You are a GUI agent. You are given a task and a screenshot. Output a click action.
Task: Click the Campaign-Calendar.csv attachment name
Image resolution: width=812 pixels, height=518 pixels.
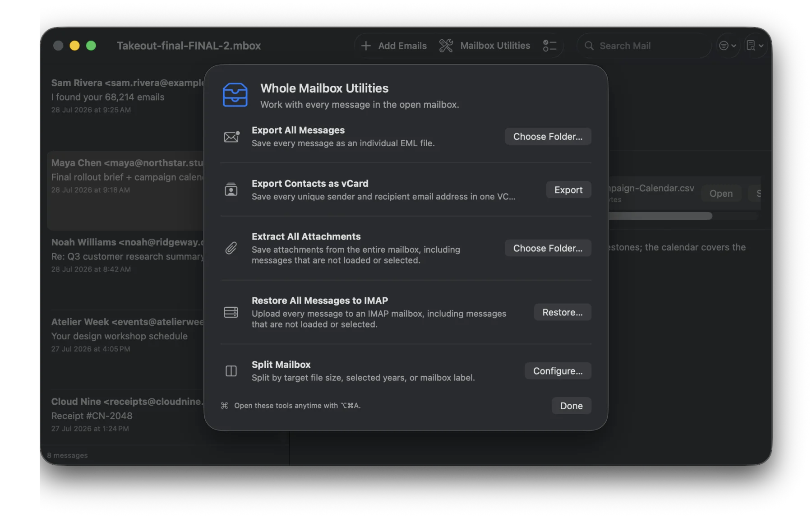click(651, 188)
